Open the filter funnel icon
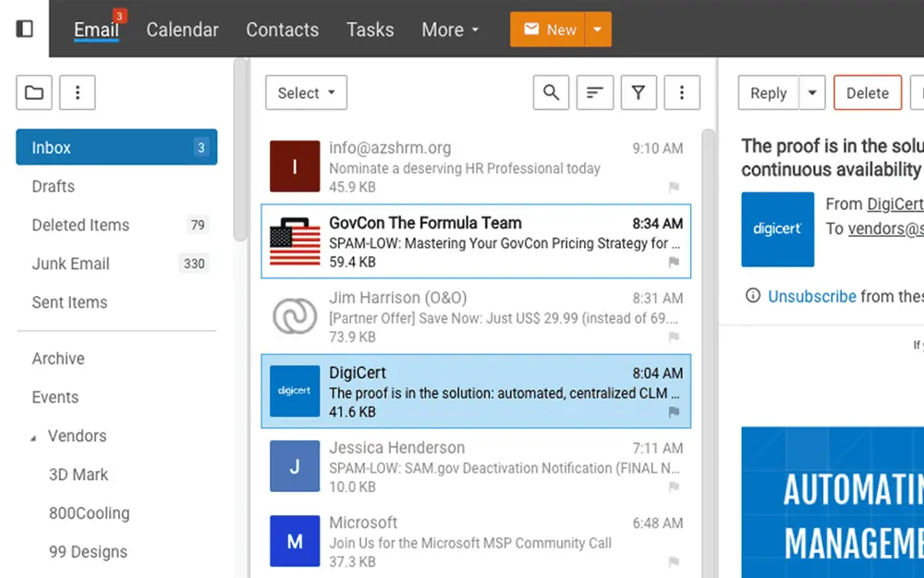 (x=638, y=92)
